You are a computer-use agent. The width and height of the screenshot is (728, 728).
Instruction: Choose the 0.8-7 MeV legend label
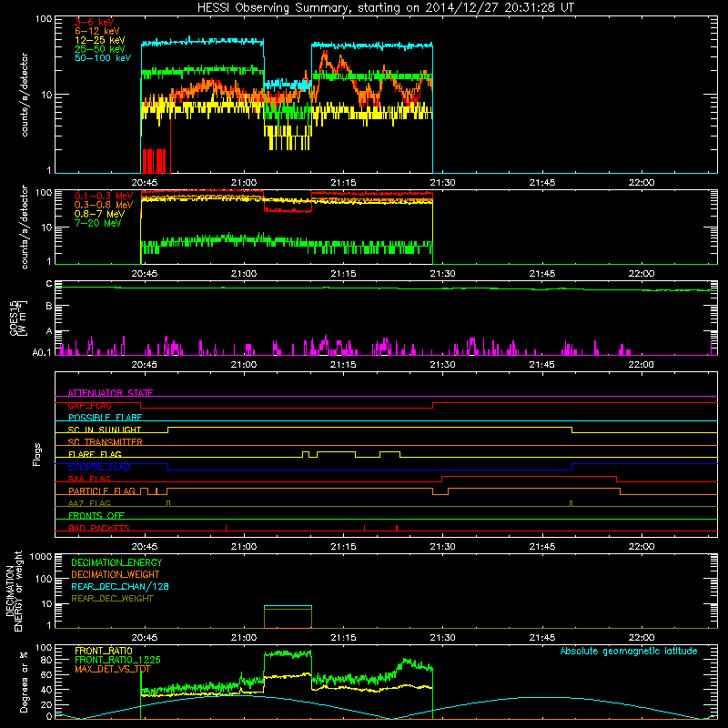click(x=99, y=214)
